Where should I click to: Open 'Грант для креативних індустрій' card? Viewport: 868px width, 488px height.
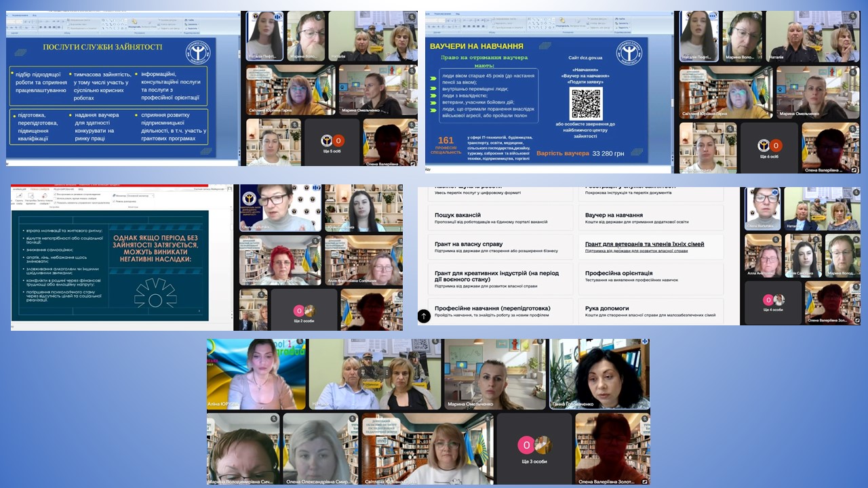click(x=500, y=279)
